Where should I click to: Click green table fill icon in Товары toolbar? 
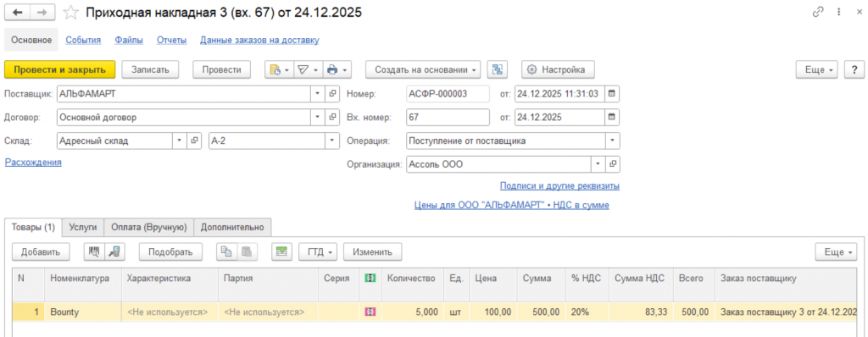(x=281, y=251)
